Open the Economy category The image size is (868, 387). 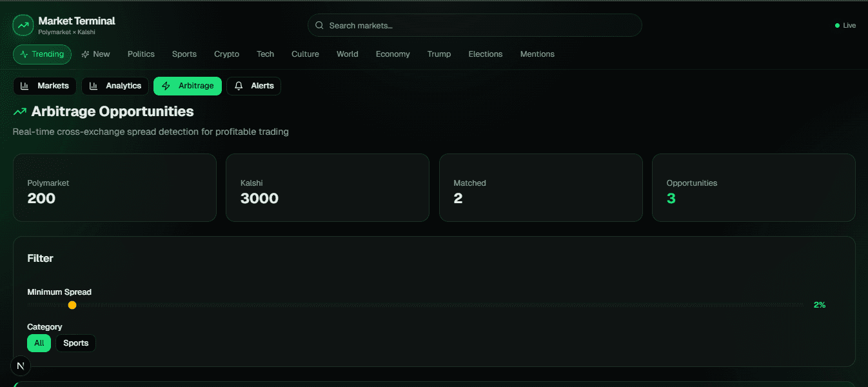(x=393, y=54)
